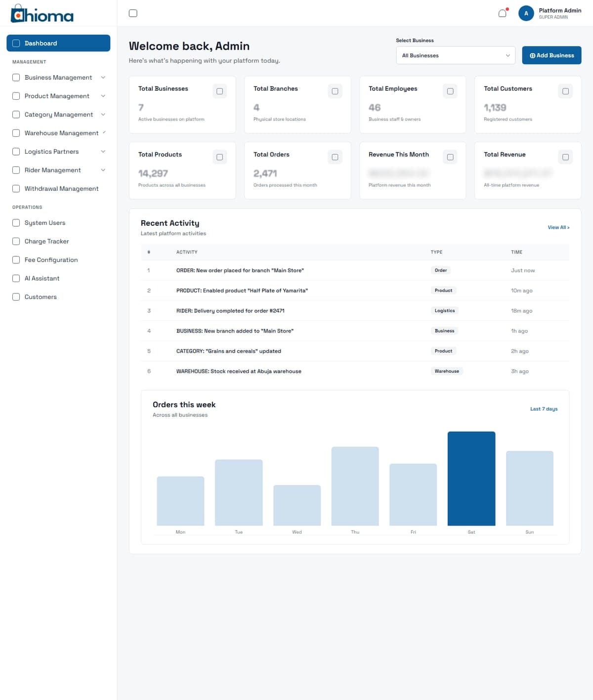Click the sidebar toggle icon in header
Image resolution: width=593 pixels, height=700 pixels.
pos(133,13)
